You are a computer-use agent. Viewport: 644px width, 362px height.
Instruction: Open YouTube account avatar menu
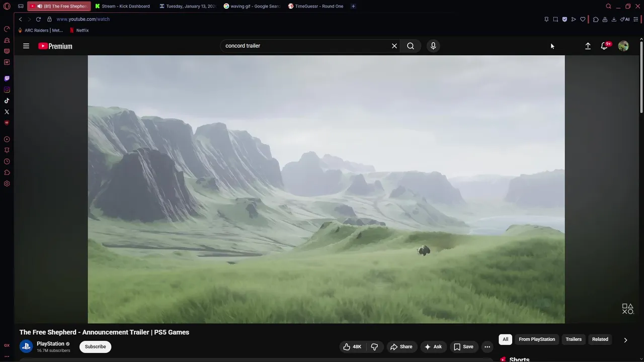point(623,46)
